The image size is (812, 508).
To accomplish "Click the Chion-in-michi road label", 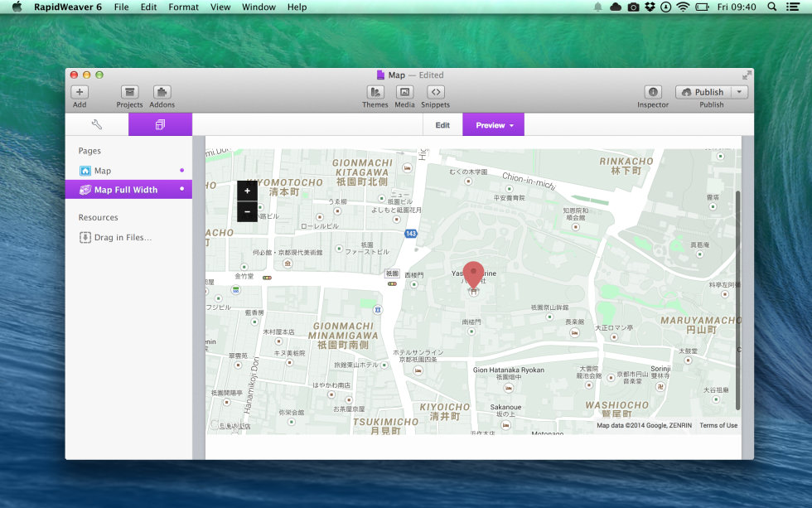I will click(529, 181).
